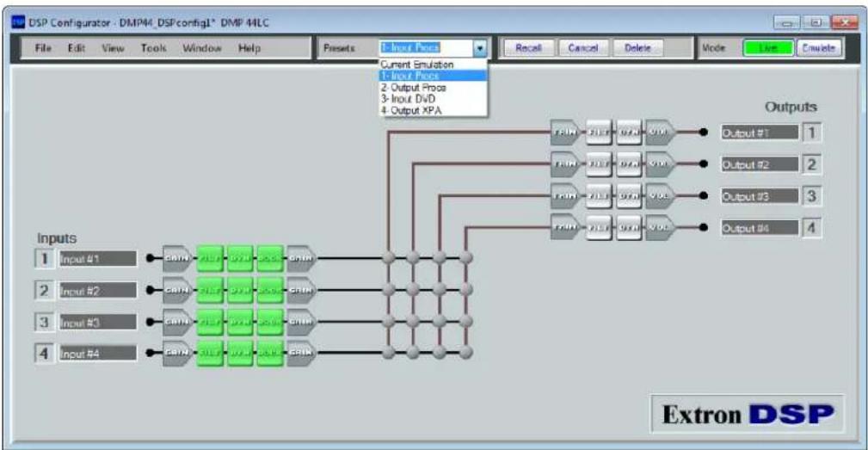The height and width of the screenshot is (450, 868).
Task: Open Output #1 FILT block
Action: click(x=599, y=133)
